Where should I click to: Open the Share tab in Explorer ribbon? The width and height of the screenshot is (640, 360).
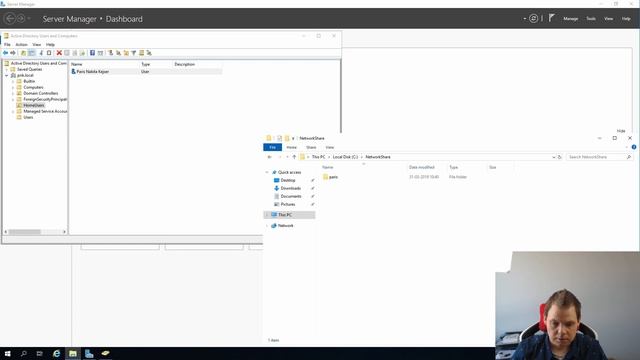pyautogui.click(x=311, y=147)
